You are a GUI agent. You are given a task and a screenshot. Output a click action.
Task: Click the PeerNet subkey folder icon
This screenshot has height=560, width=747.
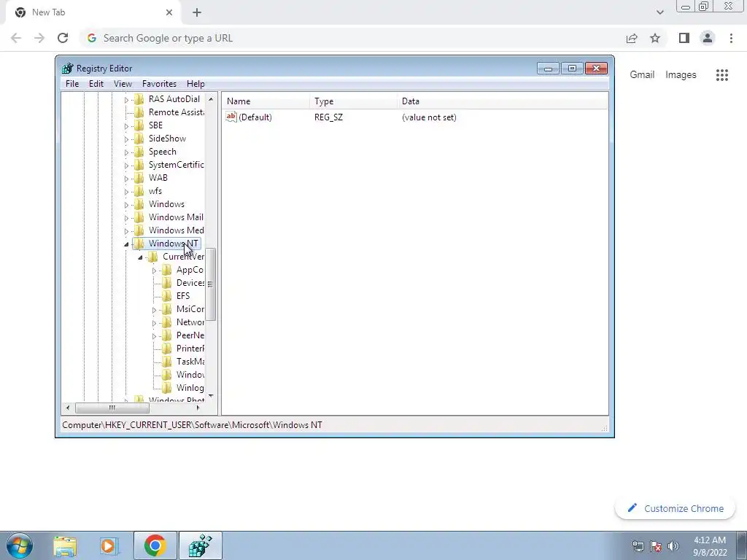tap(167, 335)
